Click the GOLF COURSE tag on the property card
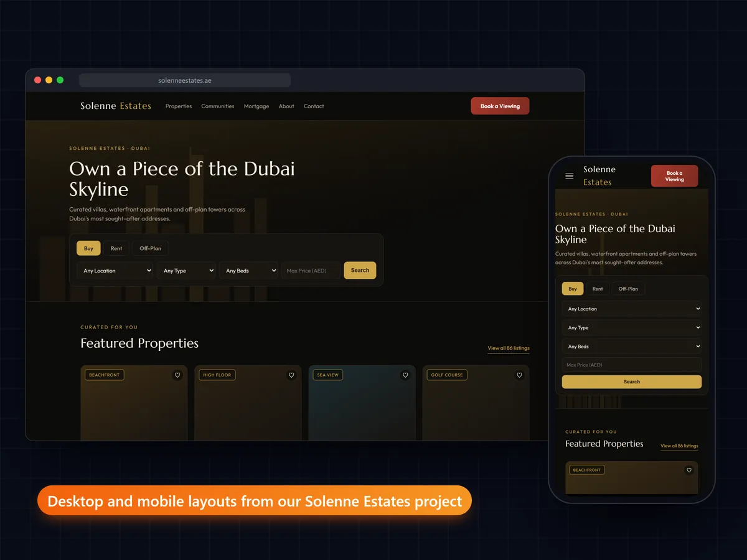Screen dimensions: 747x560 pyautogui.click(x=447, y=375)
